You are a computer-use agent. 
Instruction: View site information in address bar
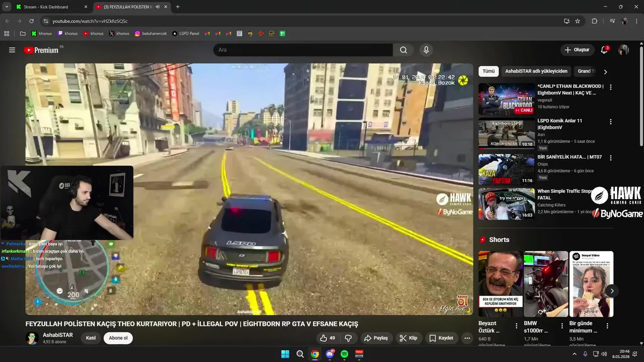[x=45, y=21]
